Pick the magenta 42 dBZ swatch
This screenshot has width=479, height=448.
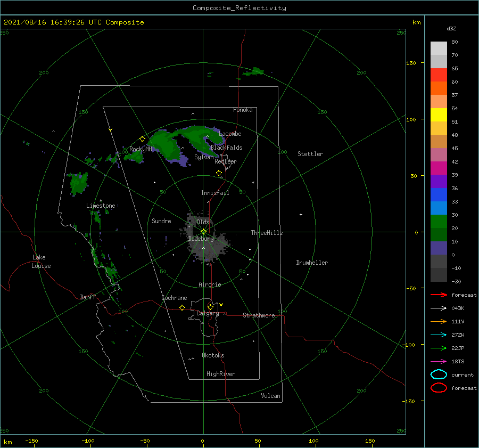coord(439,168)
